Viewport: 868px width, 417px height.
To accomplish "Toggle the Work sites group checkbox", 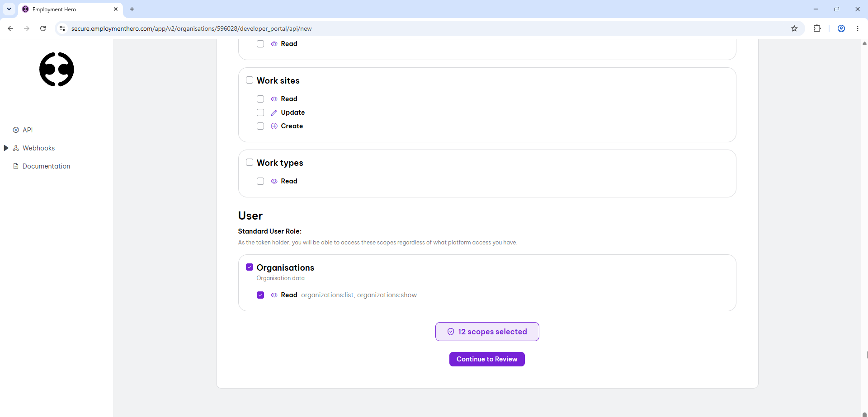I will click(250, 80).
